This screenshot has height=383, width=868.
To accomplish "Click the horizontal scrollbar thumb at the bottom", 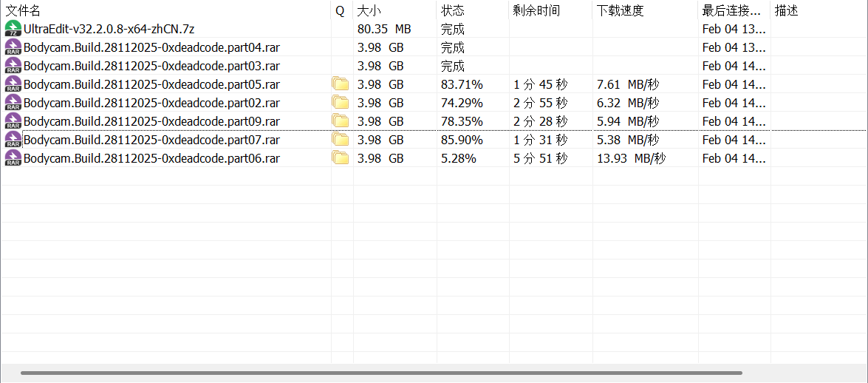I will [381, 373].
